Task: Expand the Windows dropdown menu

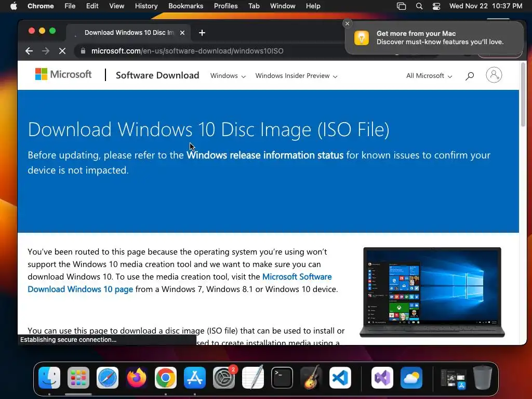Action: pyautogui.click(x=228, y=76)
